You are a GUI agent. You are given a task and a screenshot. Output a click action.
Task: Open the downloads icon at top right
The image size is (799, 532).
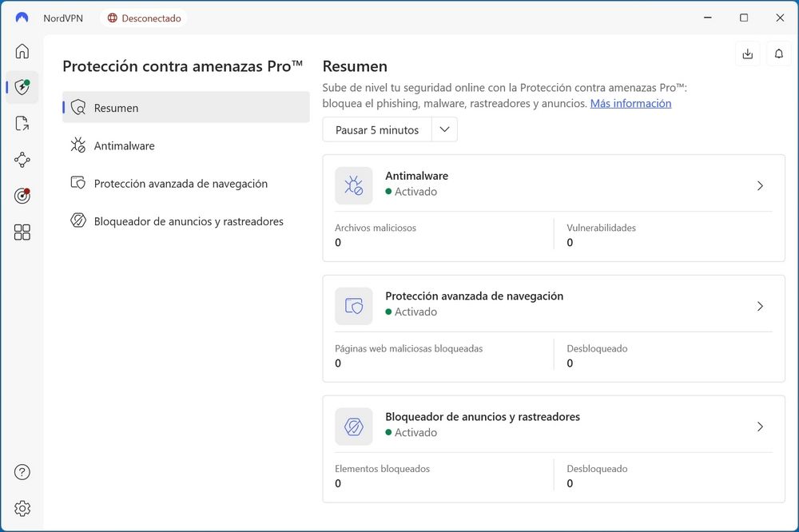(747, 53)
